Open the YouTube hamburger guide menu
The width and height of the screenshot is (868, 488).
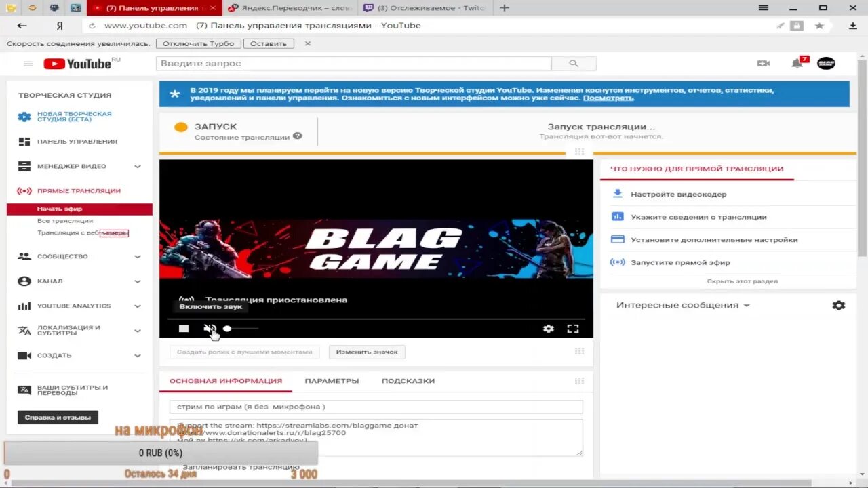click(28, 64)
